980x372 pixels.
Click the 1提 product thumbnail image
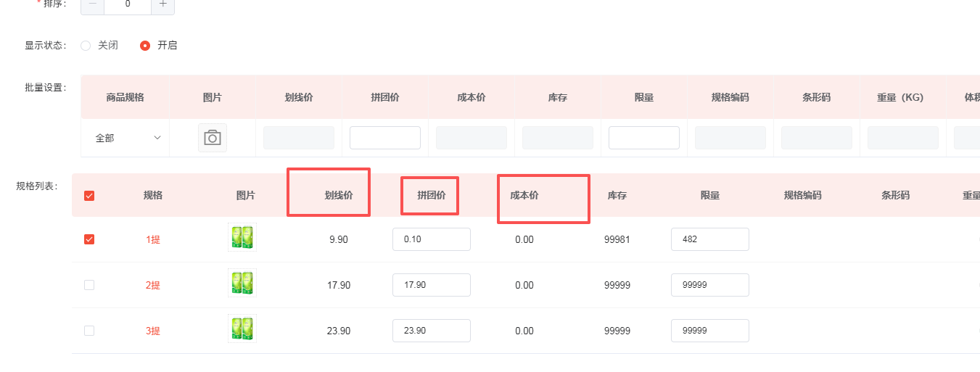tap(242, 237)
